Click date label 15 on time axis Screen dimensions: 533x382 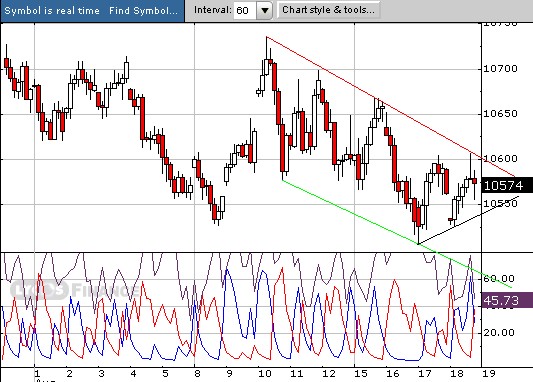point(361,374)
